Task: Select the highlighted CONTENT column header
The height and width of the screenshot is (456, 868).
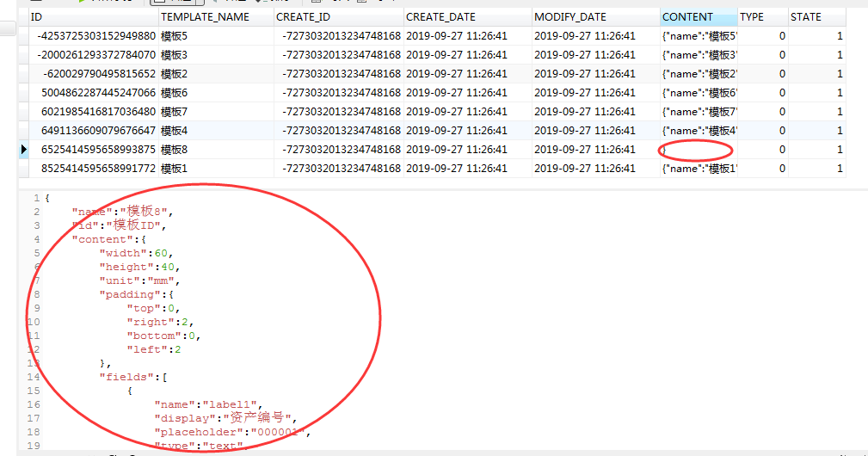Action: click(699, 17)
